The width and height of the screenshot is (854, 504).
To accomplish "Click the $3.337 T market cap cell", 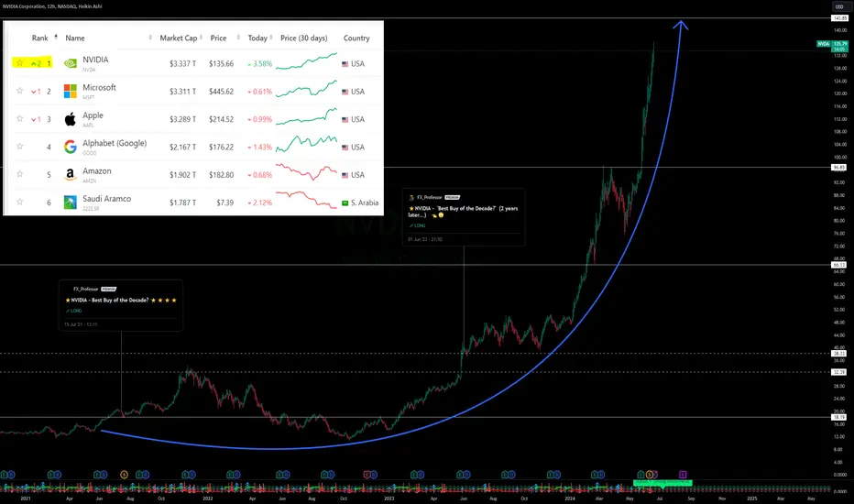I will coord(182,64).
